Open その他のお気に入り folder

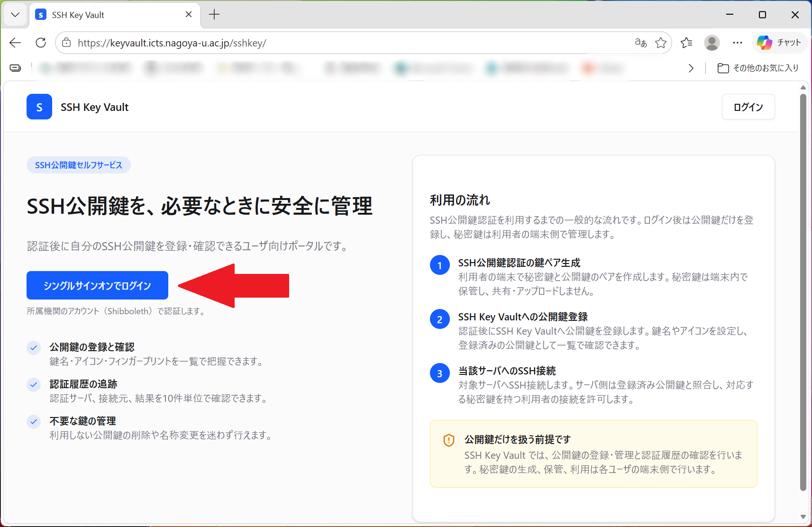(758, 68)
